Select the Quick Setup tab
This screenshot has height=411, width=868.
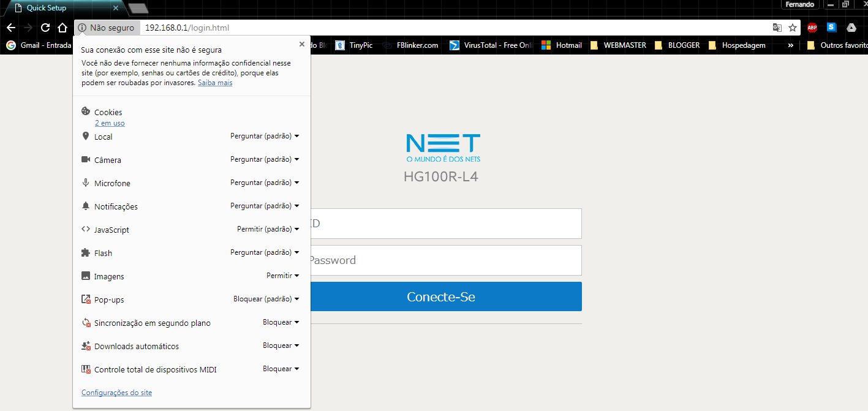(64, 8)
